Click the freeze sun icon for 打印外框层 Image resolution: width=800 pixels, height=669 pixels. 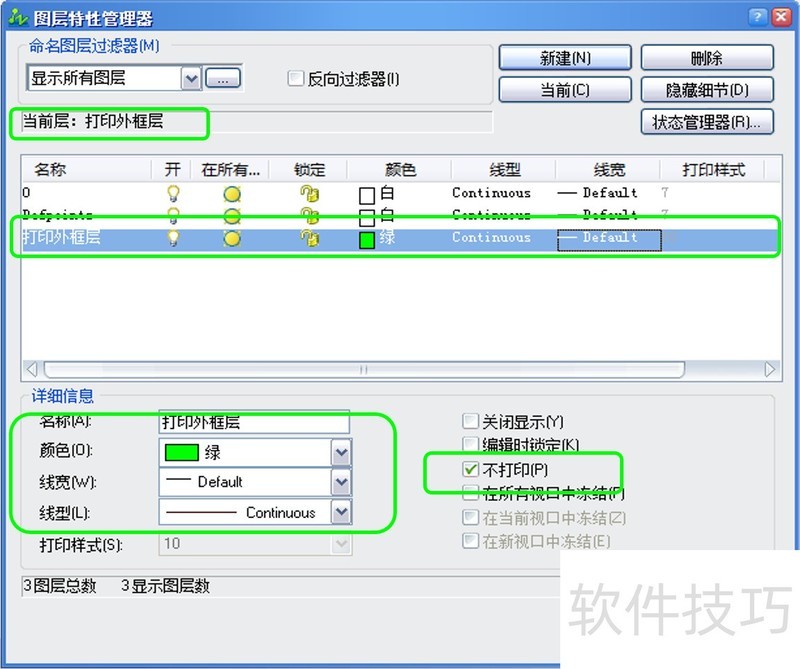click(x=232, y=238)
